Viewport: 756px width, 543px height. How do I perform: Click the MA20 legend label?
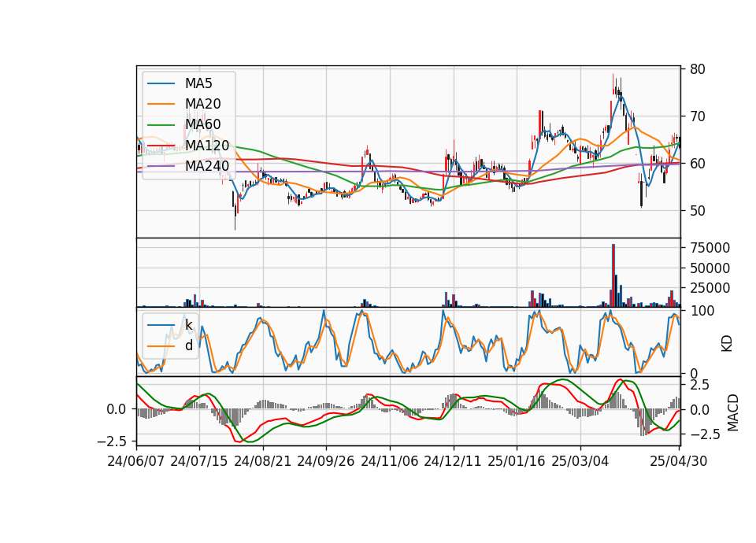click(x=202, y=104)
